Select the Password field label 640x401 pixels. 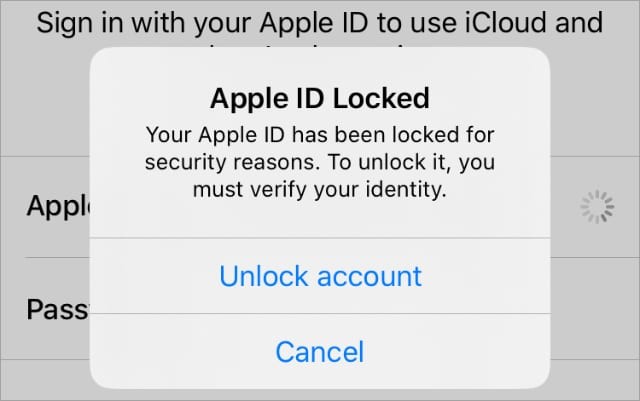click(57, 308)
